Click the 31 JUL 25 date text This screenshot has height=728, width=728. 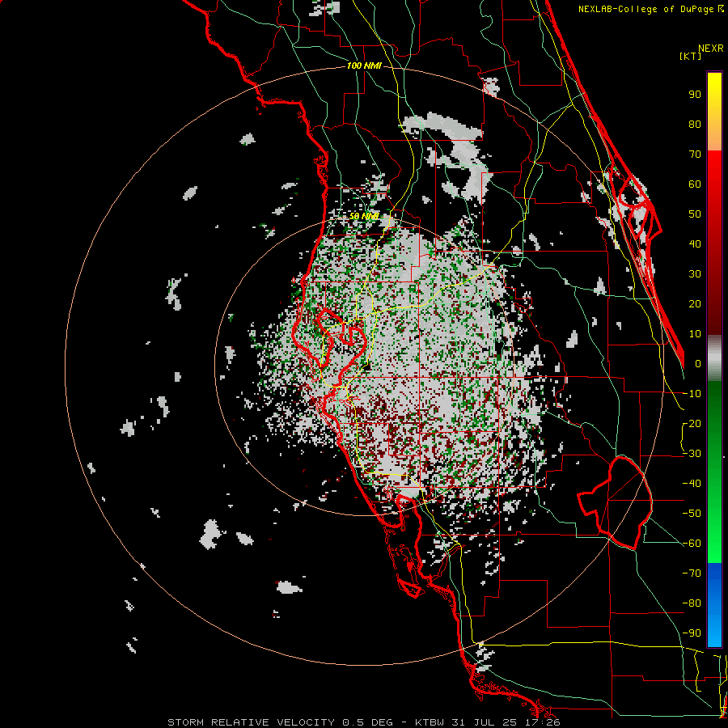(x=487, y=722)
